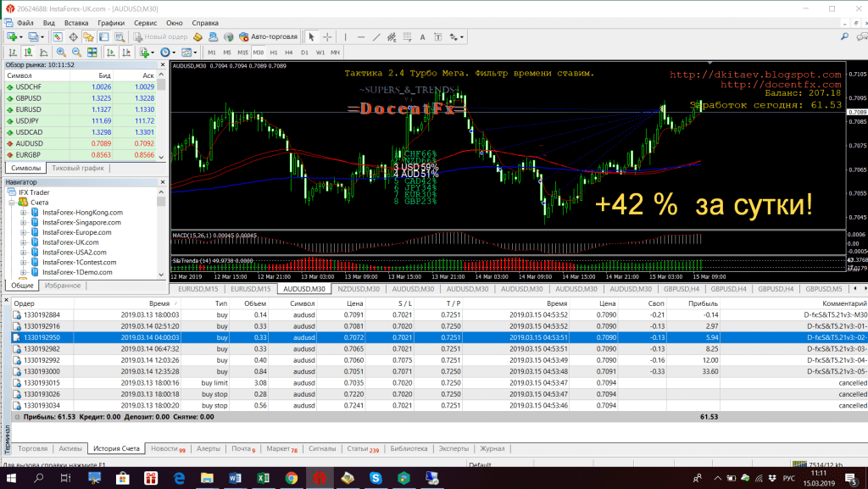Viewport: 868px width, 489px height.
Task: Switch timeframe to M15
Action: pos(242,53)
